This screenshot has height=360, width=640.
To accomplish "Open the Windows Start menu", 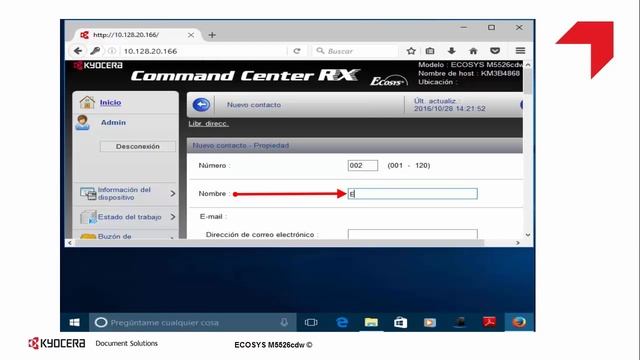I will (x=75, y=322).
